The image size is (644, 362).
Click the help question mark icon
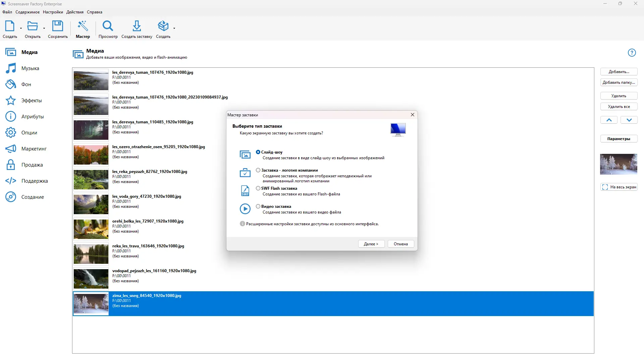click(x=632, y=53)
